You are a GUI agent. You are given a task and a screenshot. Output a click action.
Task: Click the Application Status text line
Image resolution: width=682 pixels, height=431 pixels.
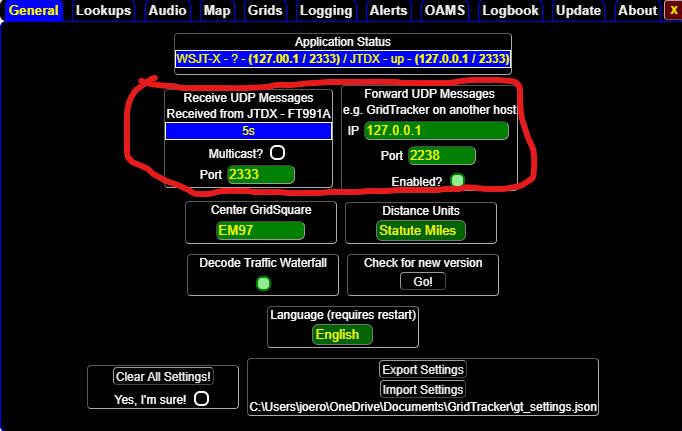point(343,59)
